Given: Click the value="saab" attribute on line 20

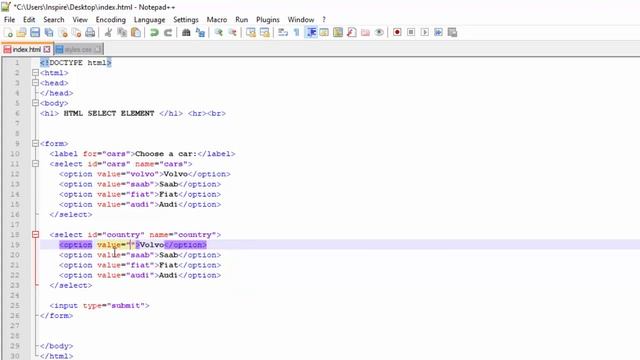Looking at the screenshot, I should point(126,255).
